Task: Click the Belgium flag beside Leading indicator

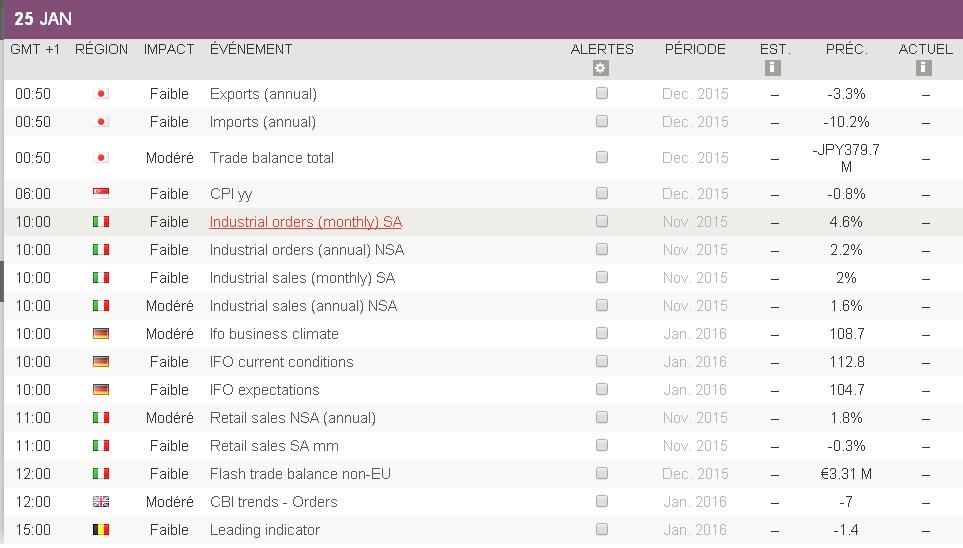Action: pos(101,530)
